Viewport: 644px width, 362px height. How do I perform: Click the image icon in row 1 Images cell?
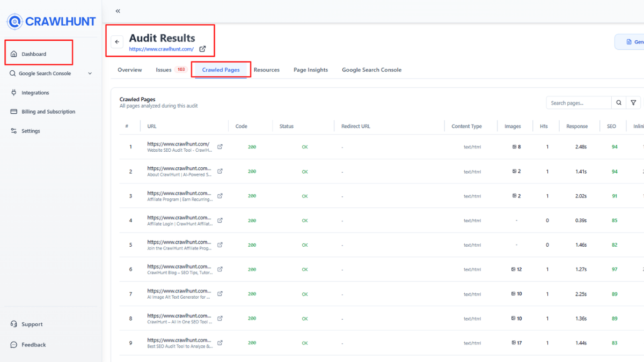[514, 147]
